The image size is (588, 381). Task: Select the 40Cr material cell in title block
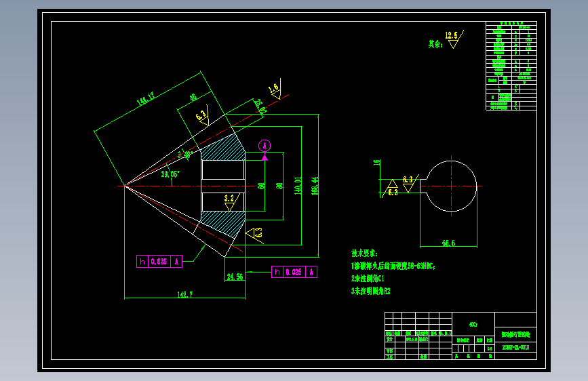click(x=473, y=324)
